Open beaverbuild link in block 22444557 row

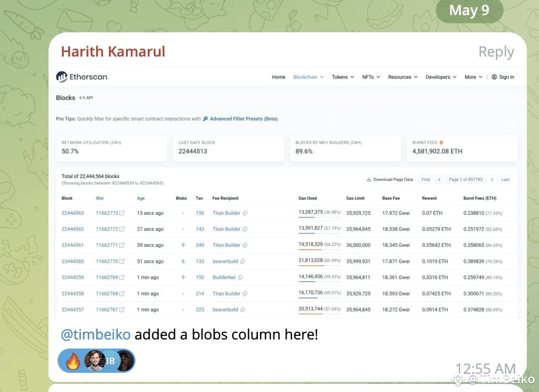(225, 310)
